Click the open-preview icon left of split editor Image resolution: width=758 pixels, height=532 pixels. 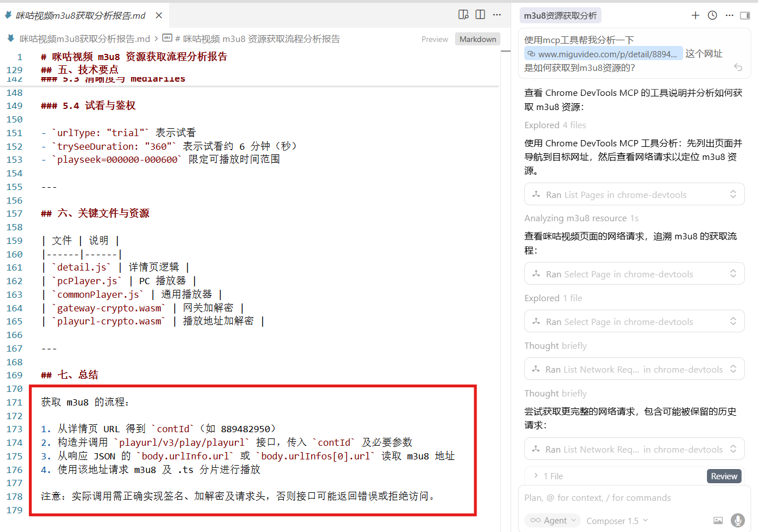coord(464,15)
